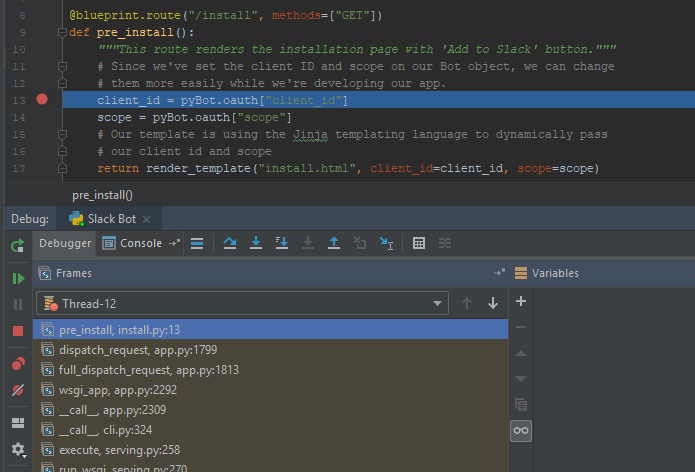Add a new watch with plus button
This screenshot has height=472, width=695.
click(520, 301)
